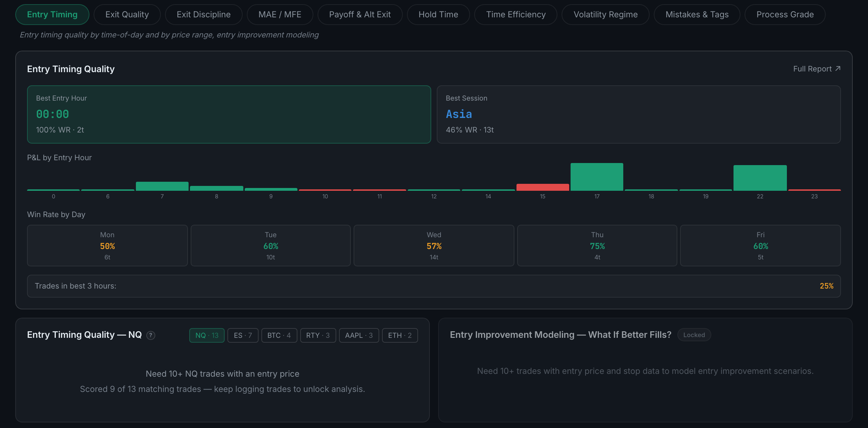
Task: Select the RTY · 3 symbol chip
Action: pos(318,335)
